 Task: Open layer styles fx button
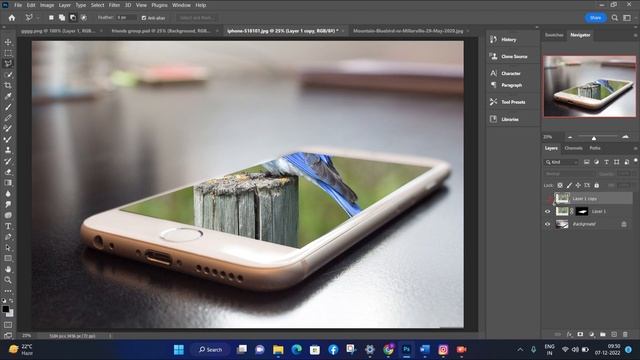[x=569, y=334]
